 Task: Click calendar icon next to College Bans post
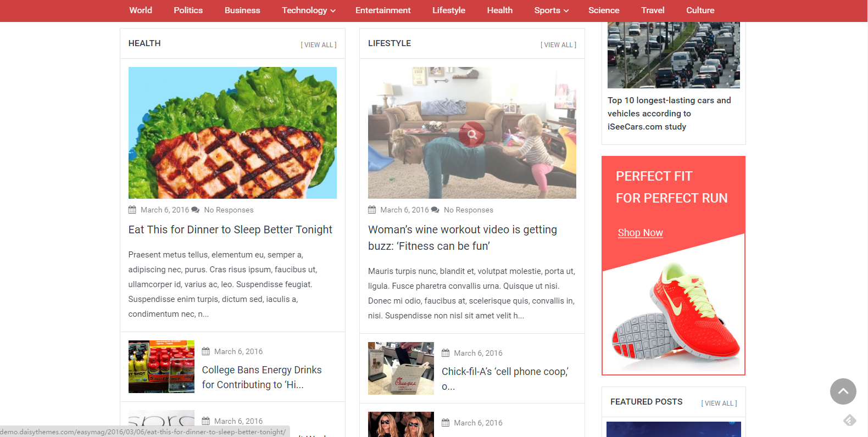coord(206,351)
